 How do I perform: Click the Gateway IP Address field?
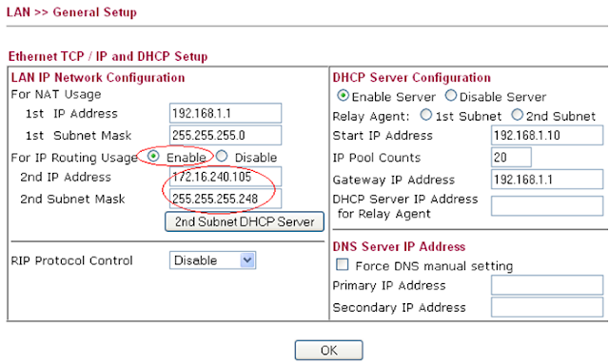547,180
